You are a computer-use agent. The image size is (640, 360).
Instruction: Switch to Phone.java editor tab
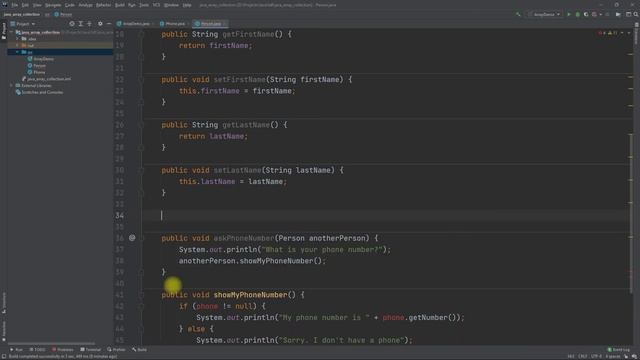pos(173,24)
